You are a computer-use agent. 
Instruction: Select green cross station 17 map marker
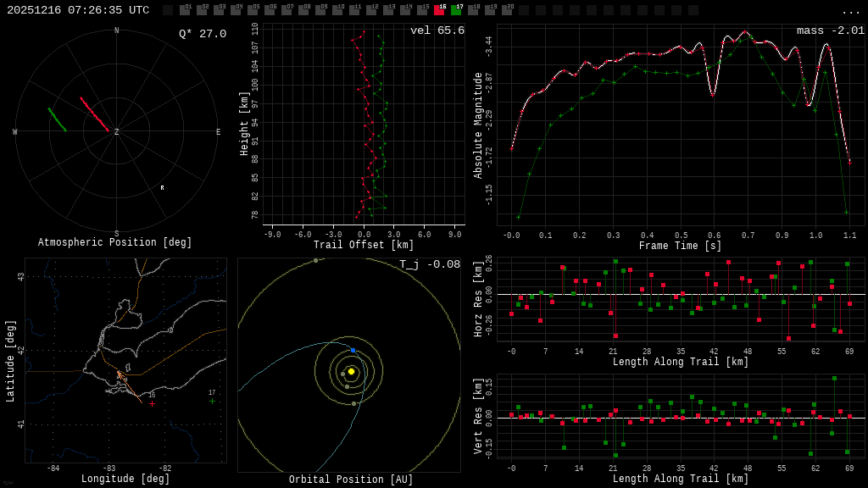click(x=212, y=401)
